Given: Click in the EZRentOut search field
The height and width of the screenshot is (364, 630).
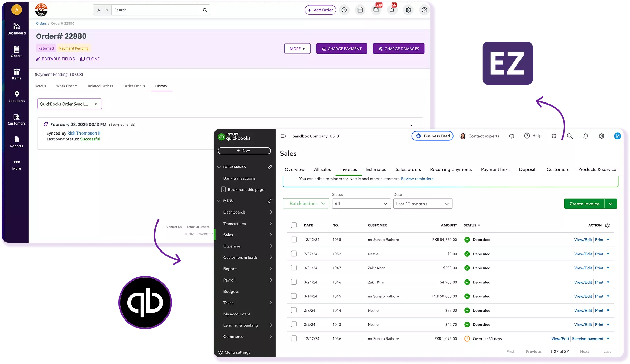Looking at the screenshot, I should tap(157, 10).
